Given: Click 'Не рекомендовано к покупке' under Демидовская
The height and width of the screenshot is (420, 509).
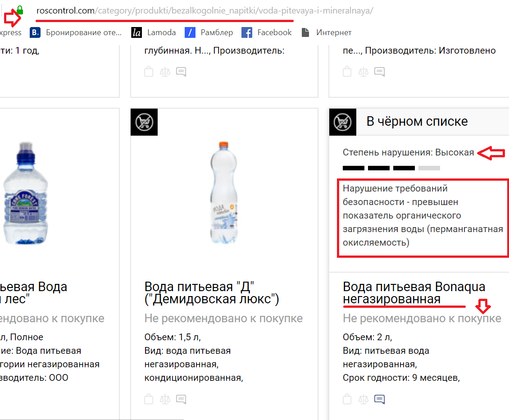Looking at the screenshot, I should (223, 318).
